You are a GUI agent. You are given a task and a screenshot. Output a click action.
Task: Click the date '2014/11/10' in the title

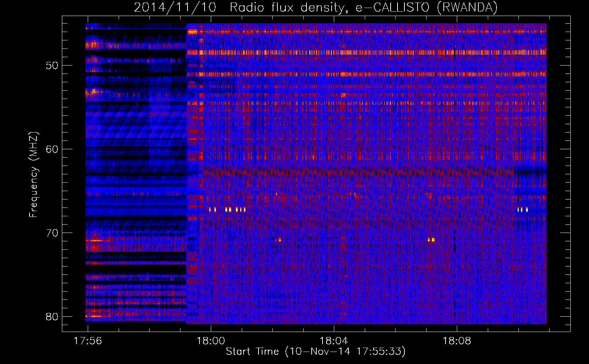click(175, 7)
